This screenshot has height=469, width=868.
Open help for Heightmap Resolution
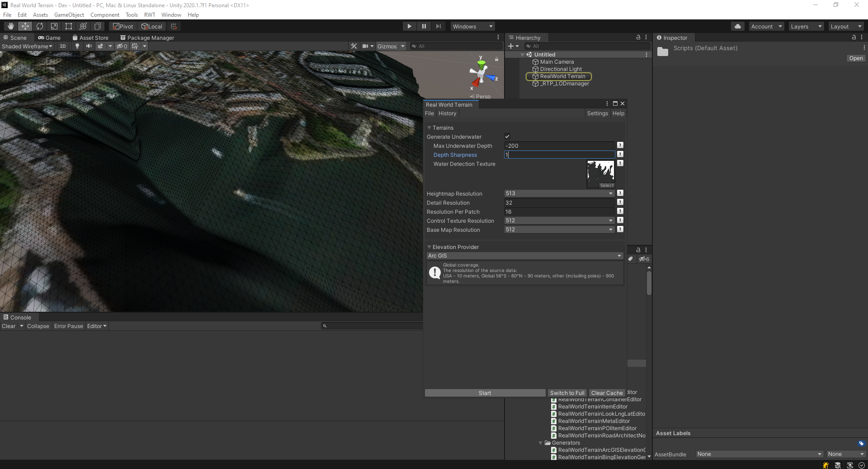tap(620, 193)
